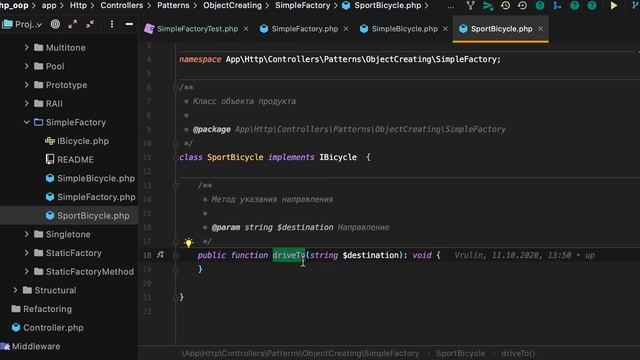Hide the Project panel with minus icon
Viewport: 640px width, 360px height.
(129, 24)
